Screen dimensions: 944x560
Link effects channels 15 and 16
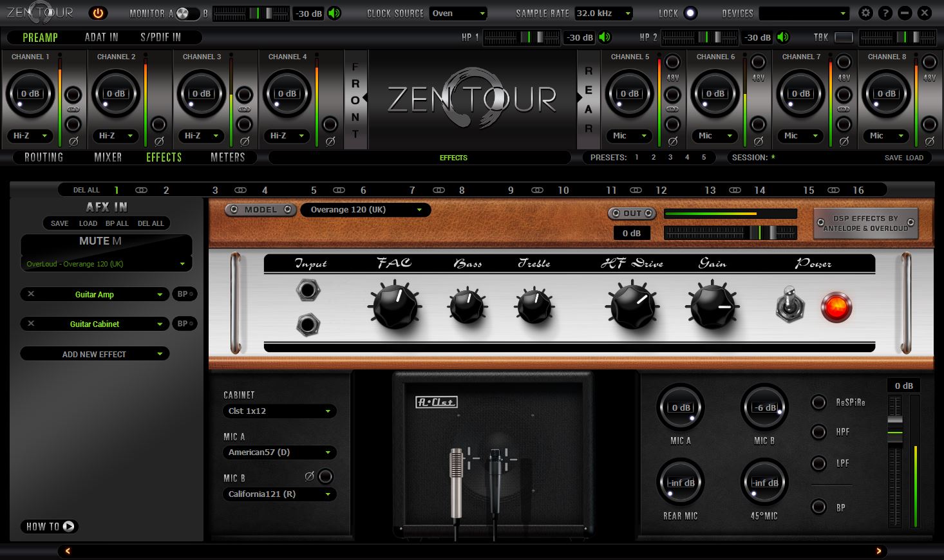833,190
